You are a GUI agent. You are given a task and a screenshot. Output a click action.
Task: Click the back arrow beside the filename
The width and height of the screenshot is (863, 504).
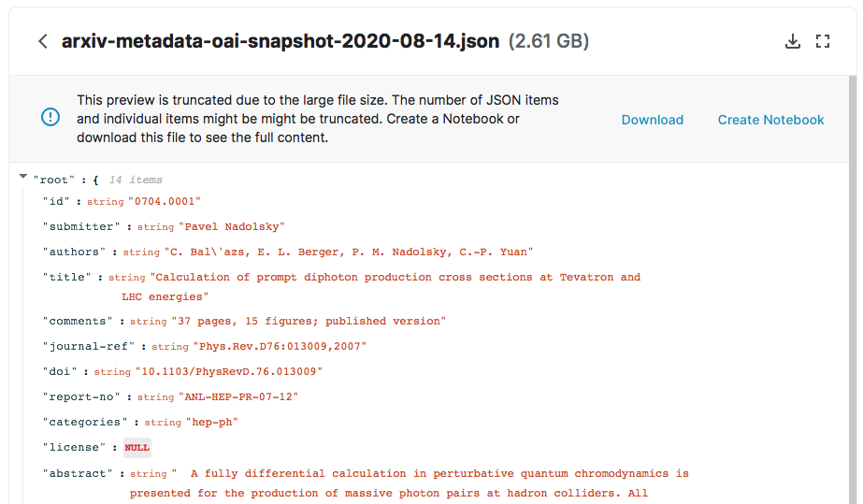tap(43, 41)
